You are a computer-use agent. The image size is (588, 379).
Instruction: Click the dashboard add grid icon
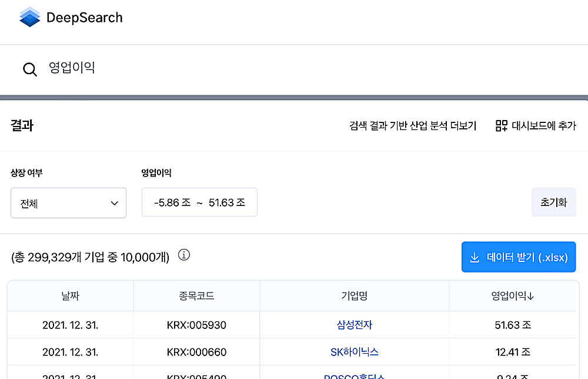point(502,126)
